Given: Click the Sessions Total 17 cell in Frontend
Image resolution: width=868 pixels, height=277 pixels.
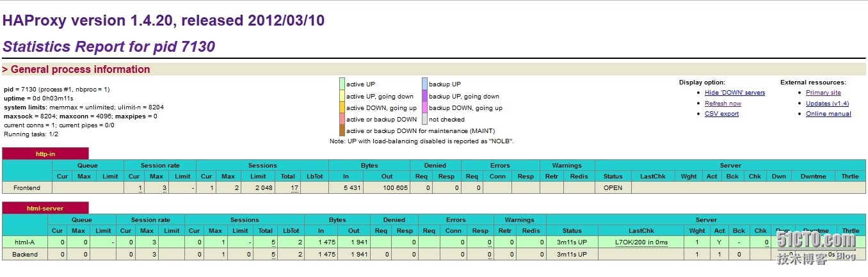Looking at the screenshot, I should pyautogui.click(x=288, y=188).
